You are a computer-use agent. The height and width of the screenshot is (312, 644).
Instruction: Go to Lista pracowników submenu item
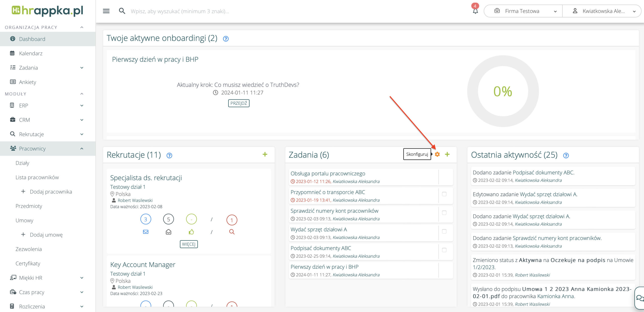tap(37, 177)
